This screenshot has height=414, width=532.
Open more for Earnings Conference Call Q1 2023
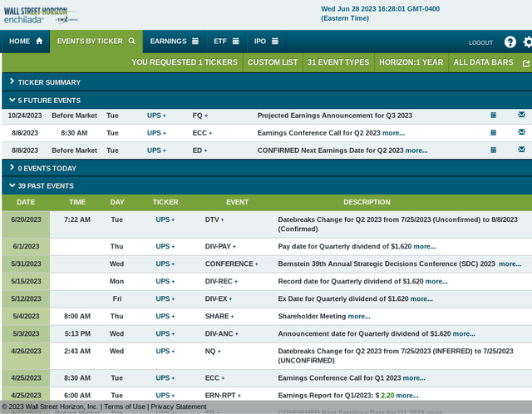click(414, 378)
